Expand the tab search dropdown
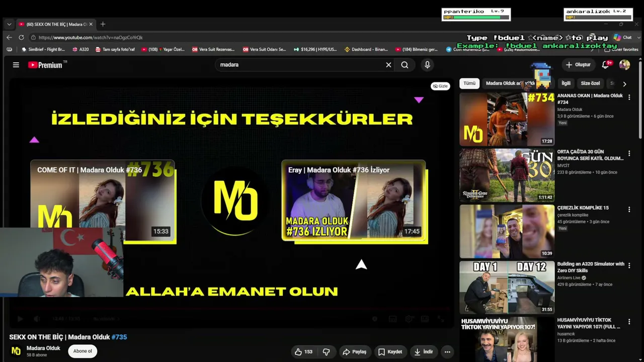The width and height of the screenshot is (644, 362). (x=9, y=24)
